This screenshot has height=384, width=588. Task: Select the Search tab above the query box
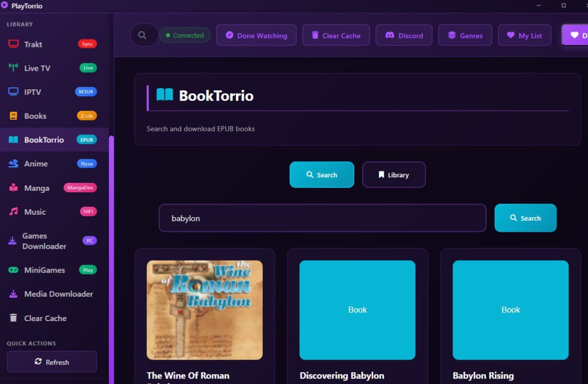click(322, 175)
